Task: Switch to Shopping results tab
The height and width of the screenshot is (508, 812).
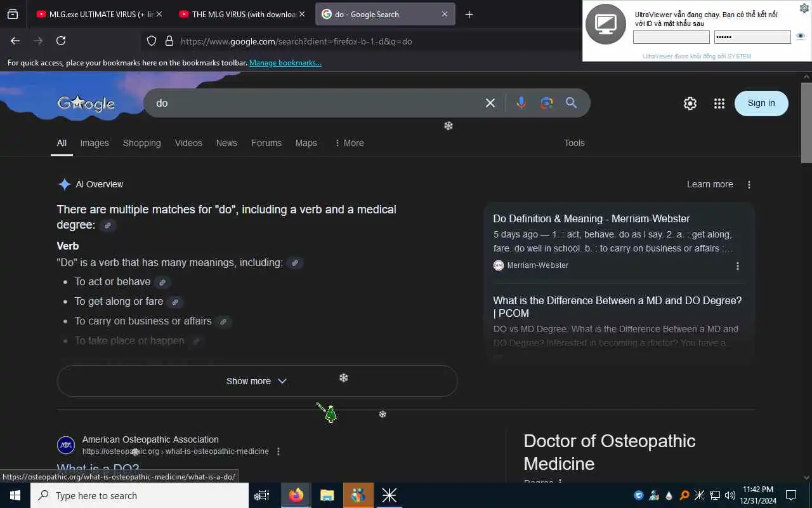Action: coord(142,143)
